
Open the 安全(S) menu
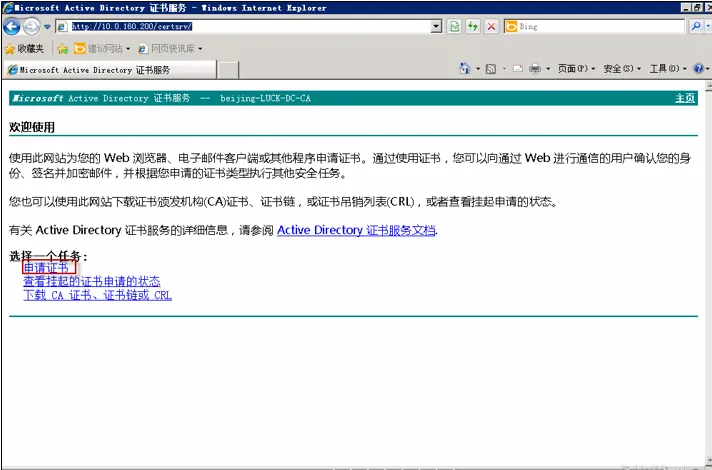[x=622, y=69]
